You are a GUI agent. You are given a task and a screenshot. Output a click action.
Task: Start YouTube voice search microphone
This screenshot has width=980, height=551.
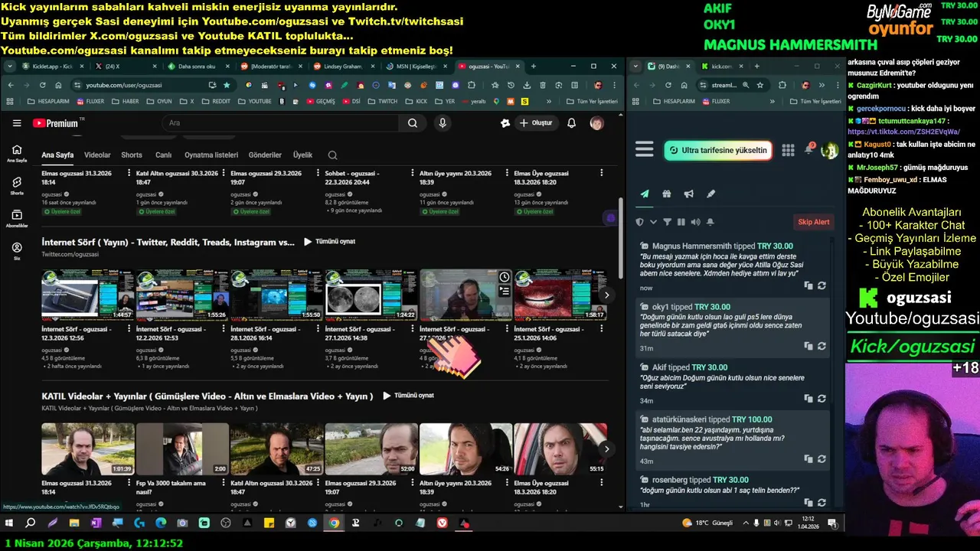(443, 122)
